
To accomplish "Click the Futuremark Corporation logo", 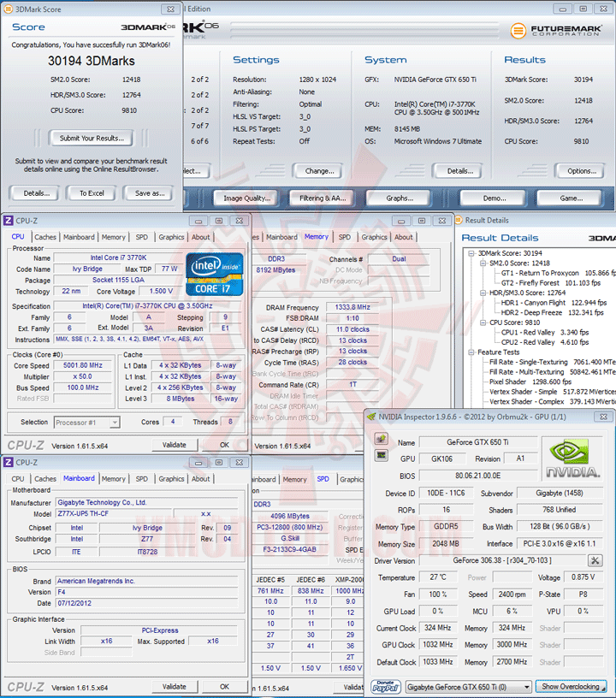I will pos(556,31).
